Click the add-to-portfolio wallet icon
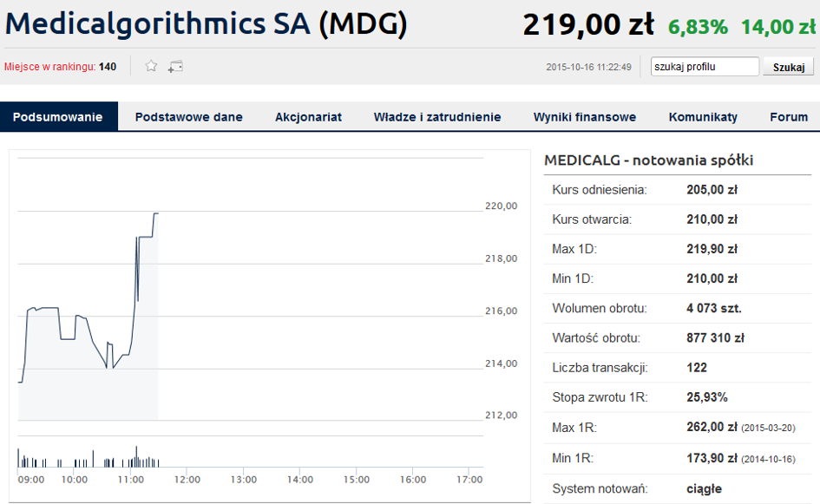Viewport: 820px width, 504px height. coord(175,67)
